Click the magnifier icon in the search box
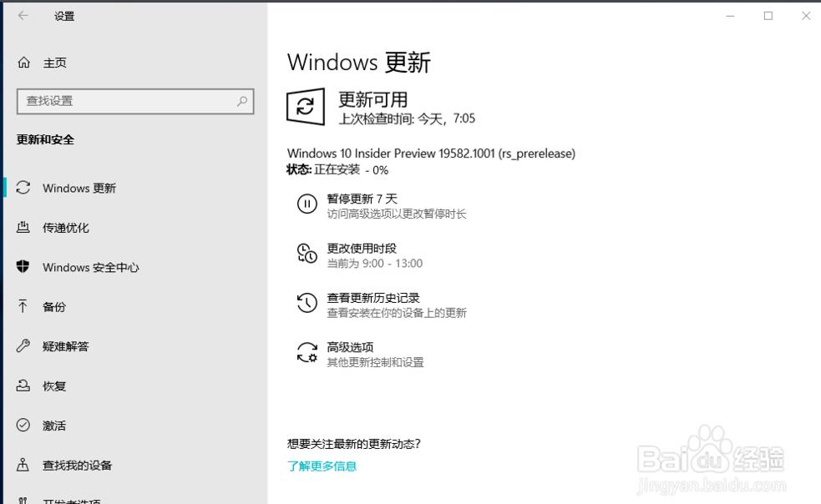The image size is (821, 504). [x=242, y=101]
